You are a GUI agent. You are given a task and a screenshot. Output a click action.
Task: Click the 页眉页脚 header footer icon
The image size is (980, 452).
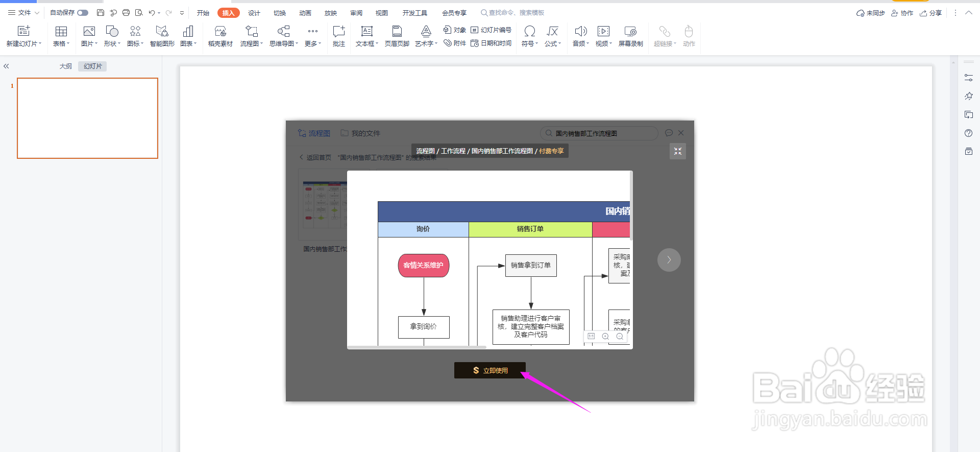click(x=397, y=36)
